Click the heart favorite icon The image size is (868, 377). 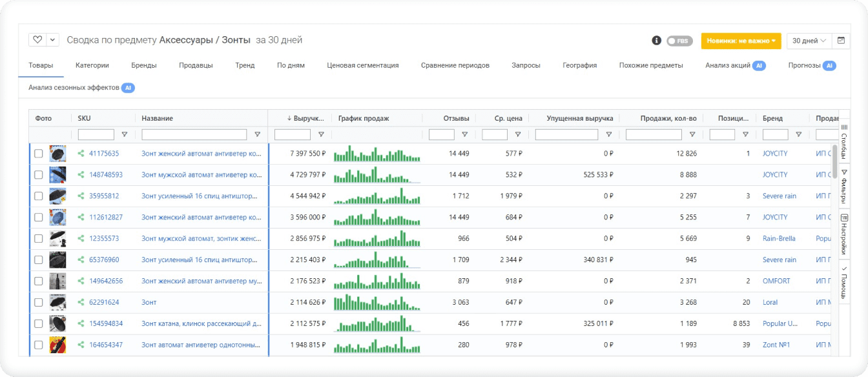coord(37,40)
